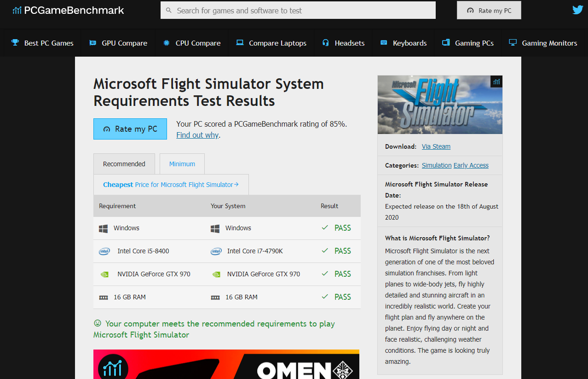Select the Recommended tab

click(x=124, y=164)
